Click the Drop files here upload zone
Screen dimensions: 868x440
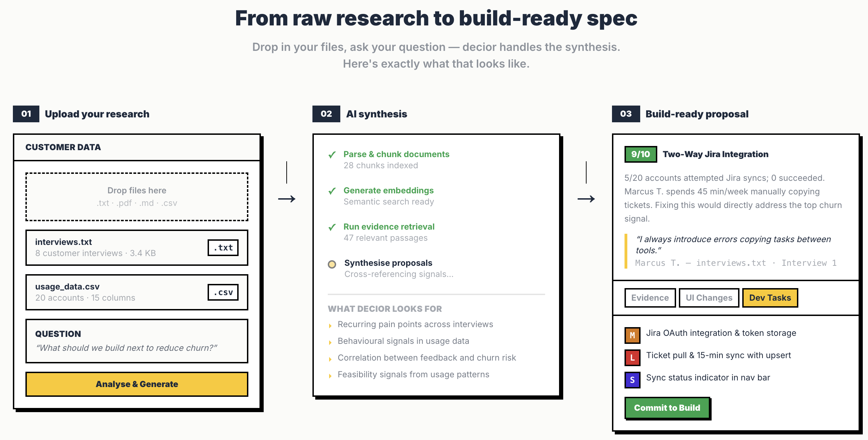[x=137, y=196]
